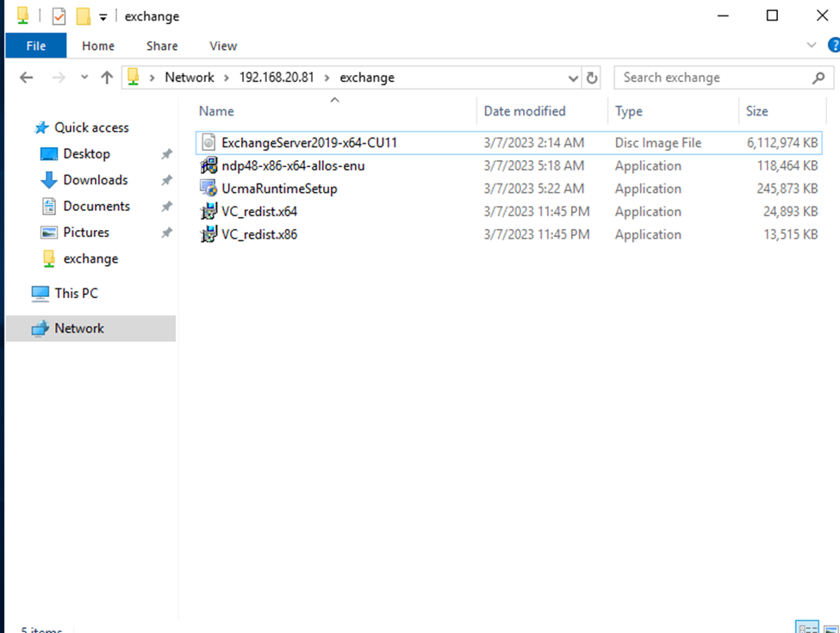
Task: Expand the address bar history dropdown
Action: [574, 78]
